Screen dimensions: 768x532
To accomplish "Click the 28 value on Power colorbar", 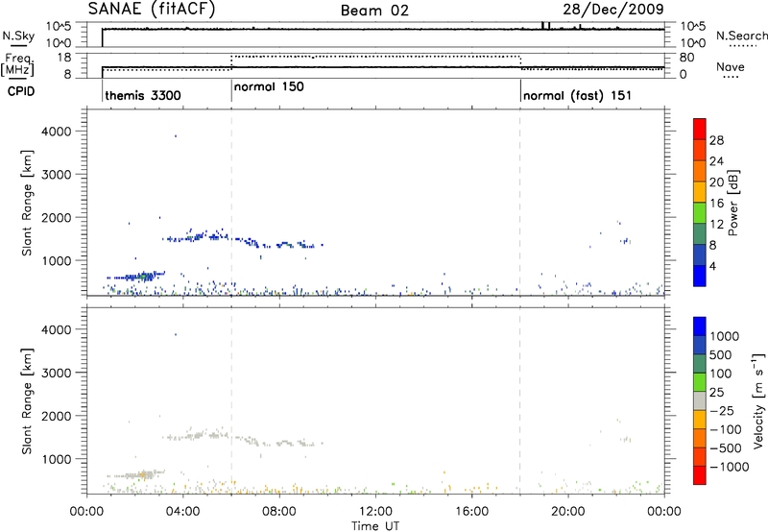I will click(x=716, y=140).
